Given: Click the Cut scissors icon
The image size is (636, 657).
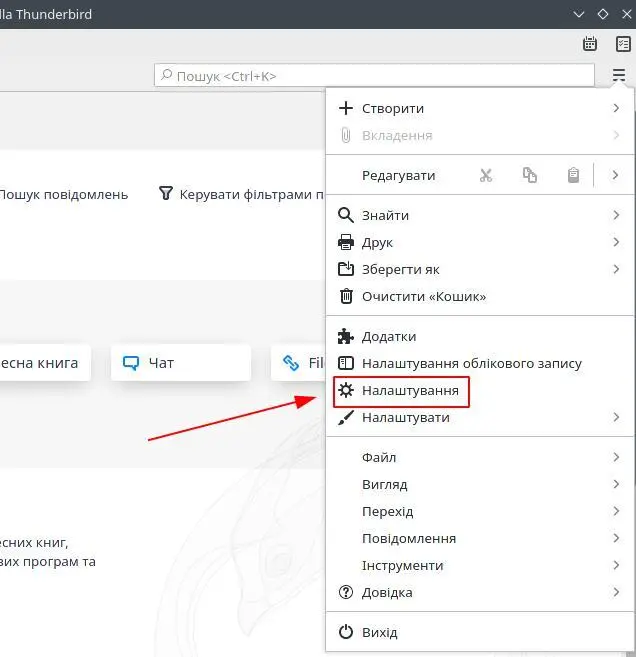Looking at the screenshot, I should point(486,175).
